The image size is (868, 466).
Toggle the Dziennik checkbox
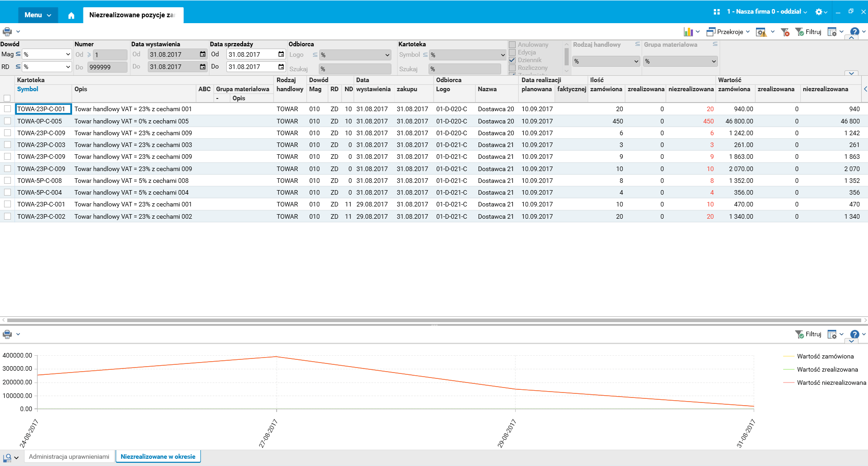pos(512,60)
